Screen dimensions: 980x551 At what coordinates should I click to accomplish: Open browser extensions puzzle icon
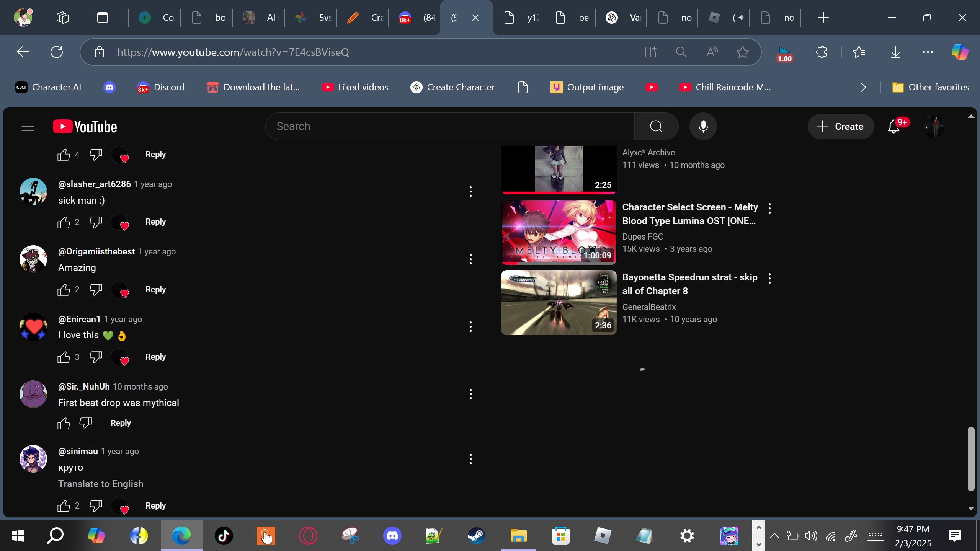[x=822, y=52]
